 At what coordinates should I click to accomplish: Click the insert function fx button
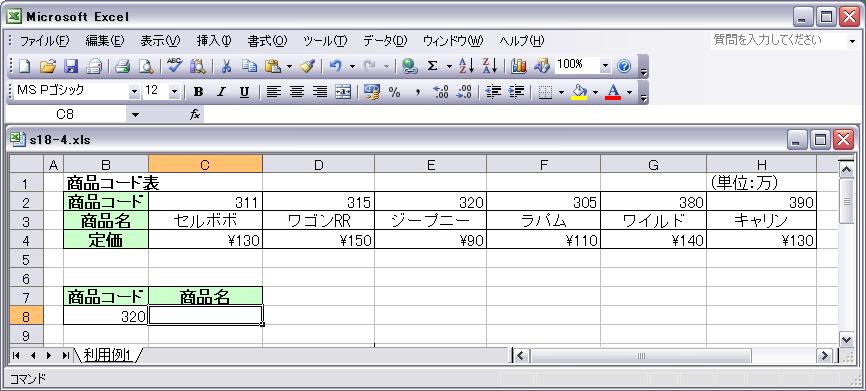point(194,114)
